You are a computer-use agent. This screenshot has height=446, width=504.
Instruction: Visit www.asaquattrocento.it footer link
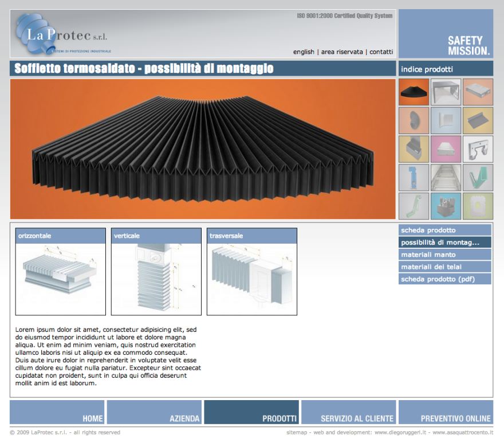[463, 432]
